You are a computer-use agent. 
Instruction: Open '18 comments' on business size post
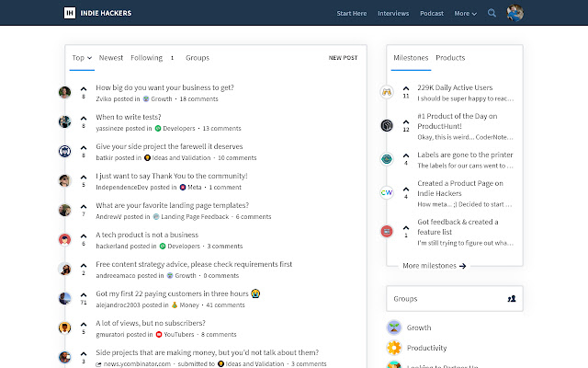[198, 99]
